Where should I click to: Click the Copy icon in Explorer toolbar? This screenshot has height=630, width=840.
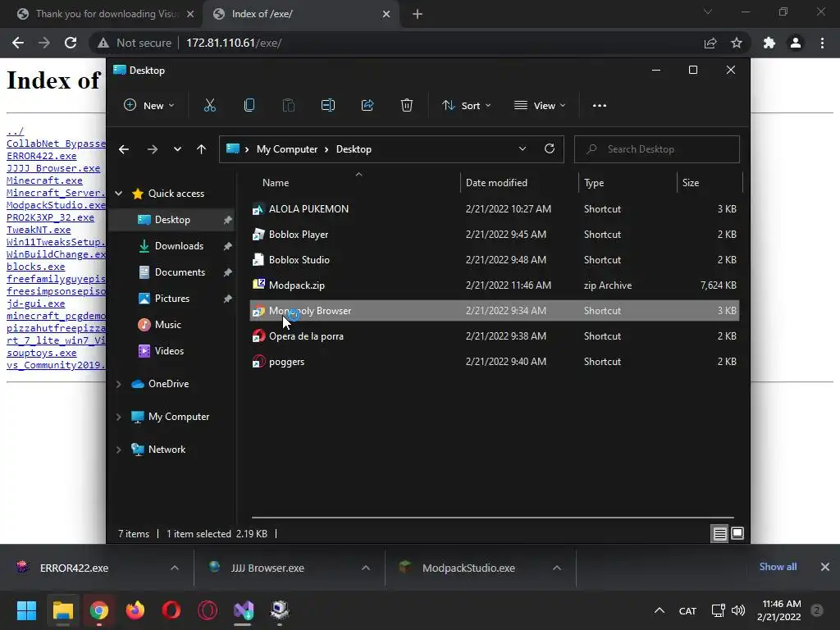click(x=249, y=106)
